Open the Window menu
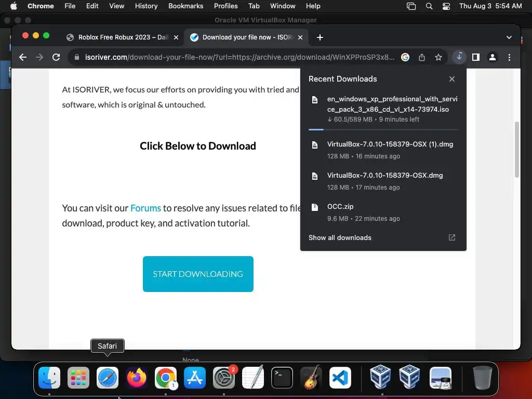The height and width of the screenshot is (399, 532). (x=283, y=6)
